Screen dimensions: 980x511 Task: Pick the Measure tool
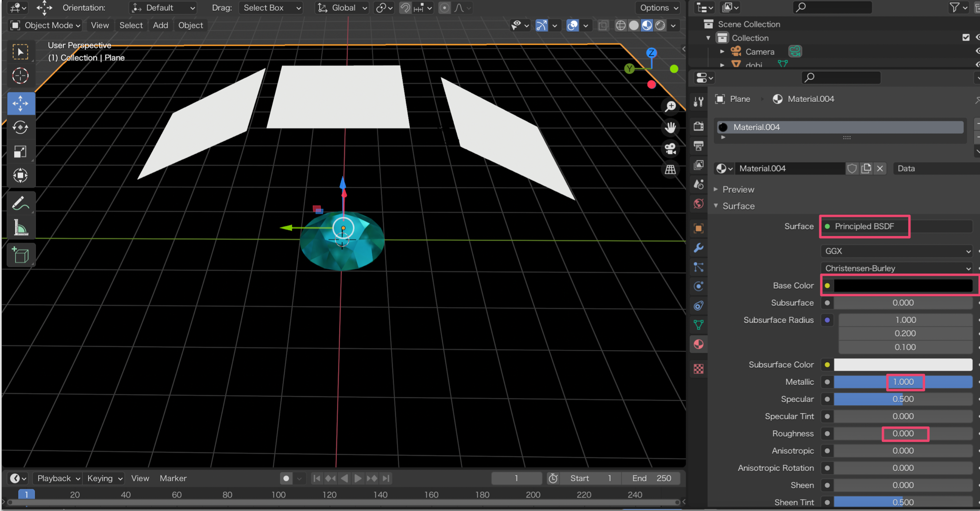click(20, 228)
